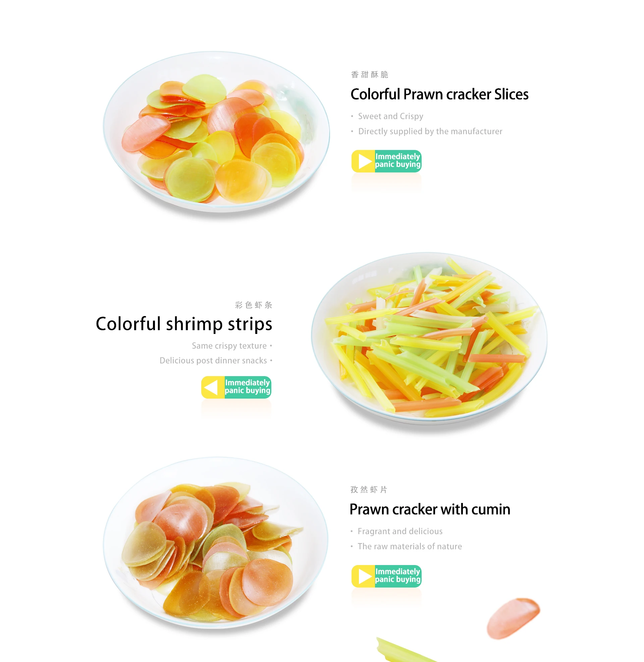Click the floating pink cracker decoration
The width and height of the screenshot is (644, 662).
[x=513, y=619]
